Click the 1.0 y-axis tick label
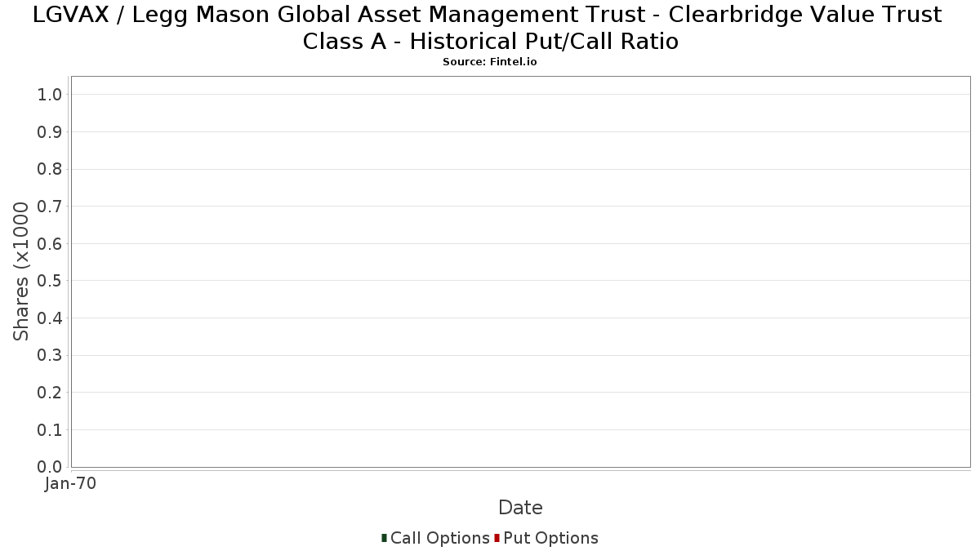The height and width of the screenshot is (551, 980). coord(50,95)
